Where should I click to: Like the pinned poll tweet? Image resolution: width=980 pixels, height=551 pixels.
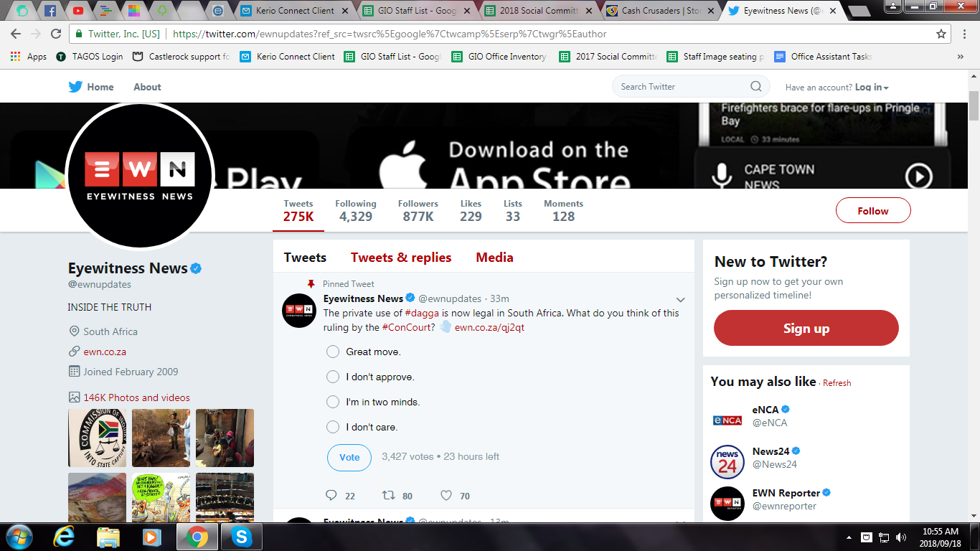point(446,495)
